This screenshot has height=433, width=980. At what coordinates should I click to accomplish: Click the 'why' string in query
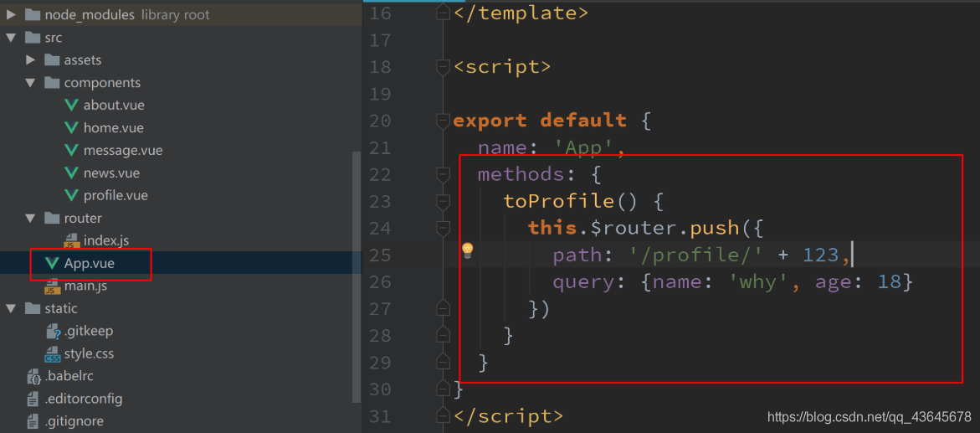tap(758, 282)
